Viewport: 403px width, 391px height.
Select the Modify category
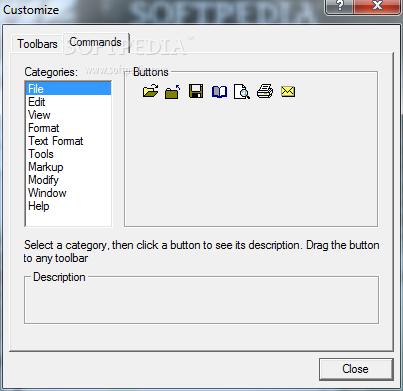[x=68, y=180]
